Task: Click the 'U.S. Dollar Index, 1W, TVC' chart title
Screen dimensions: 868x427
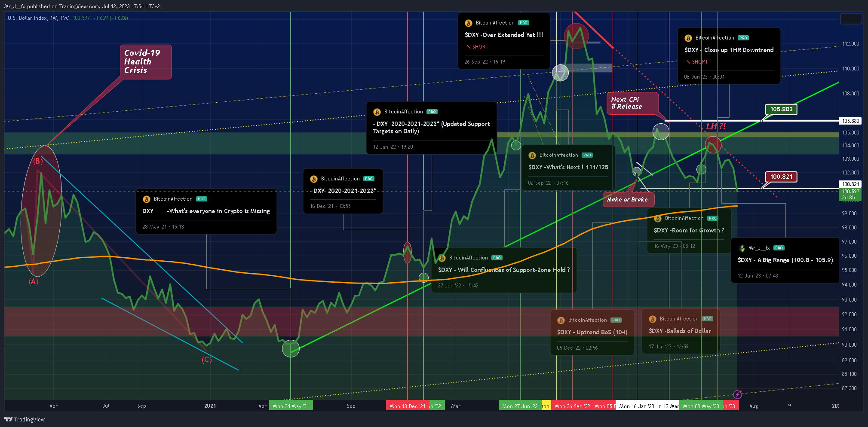Action: (38, 18)
